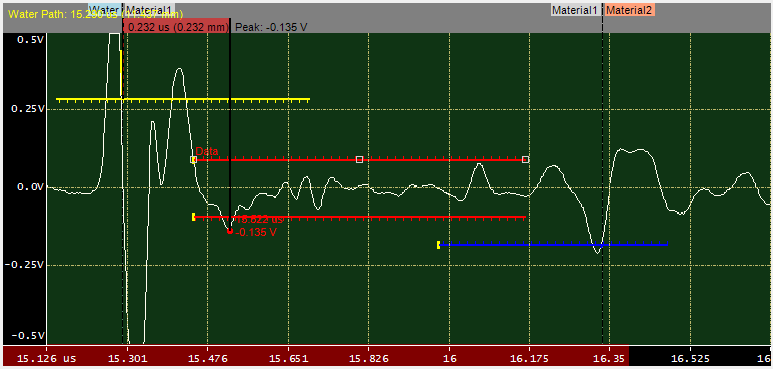Image resolution: width=773 pixels, height=369 pixels.
Task: Click the 16.175 time axis label
Action: tap(530, 358)
